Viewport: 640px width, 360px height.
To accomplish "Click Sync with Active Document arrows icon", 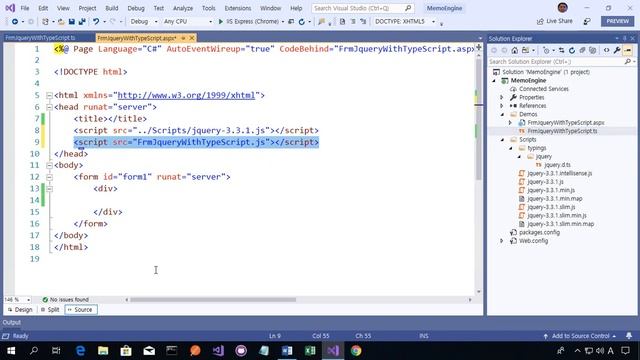I will (x=561, y=50).
